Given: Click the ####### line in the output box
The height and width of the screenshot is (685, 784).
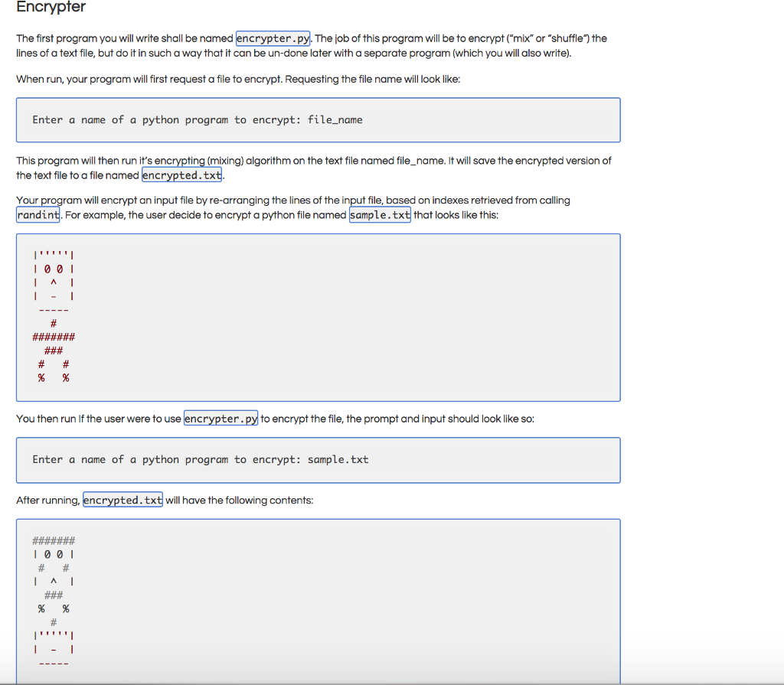Looking at the screenshot, I should 52,540.
